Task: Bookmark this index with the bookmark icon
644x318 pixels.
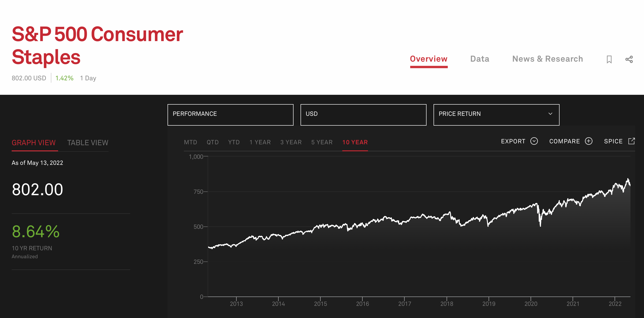Action: pyautogui.click(x=609, y=59)
